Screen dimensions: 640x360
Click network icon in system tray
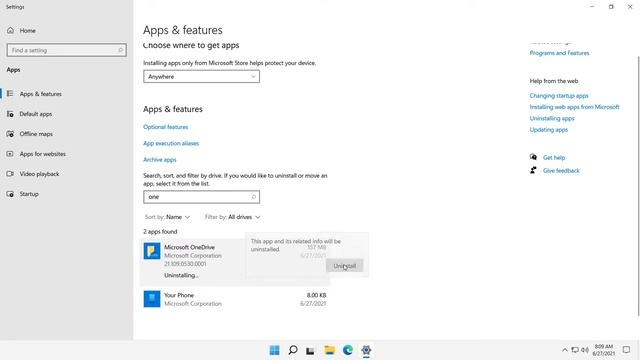point(575,350)
